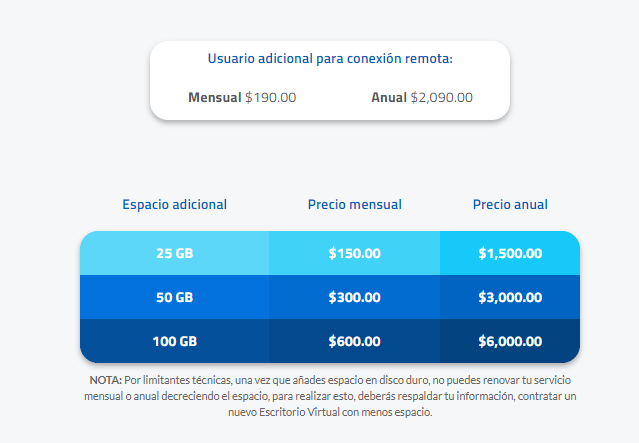This screenshot has height=443, width=639.
Task: Click the word 'Anual' in the remote-connection card
Action: [x=389, y=98]
